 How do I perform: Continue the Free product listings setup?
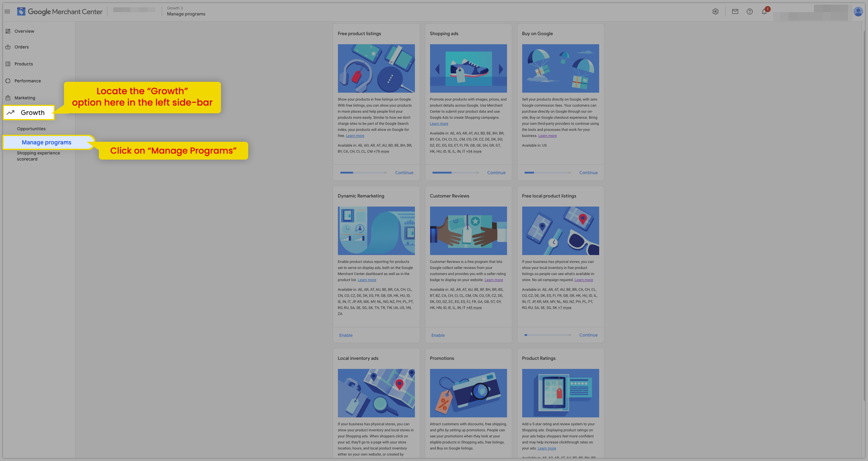[404, 172]
